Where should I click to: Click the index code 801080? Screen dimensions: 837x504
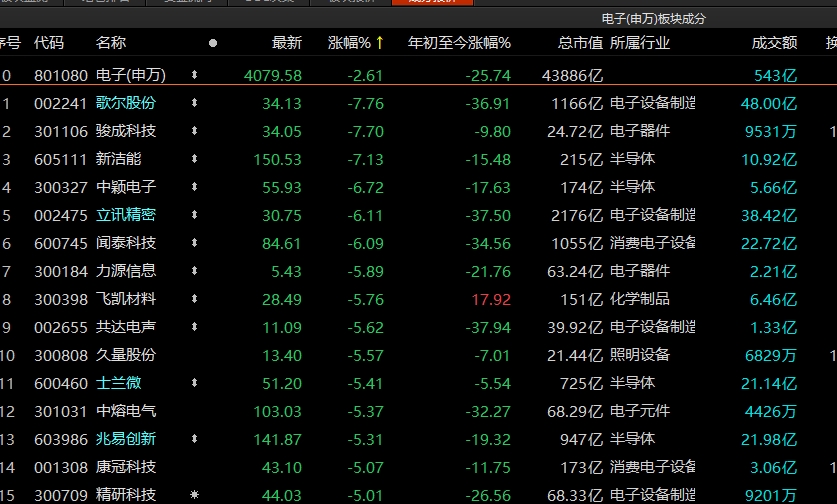(60, 76)
